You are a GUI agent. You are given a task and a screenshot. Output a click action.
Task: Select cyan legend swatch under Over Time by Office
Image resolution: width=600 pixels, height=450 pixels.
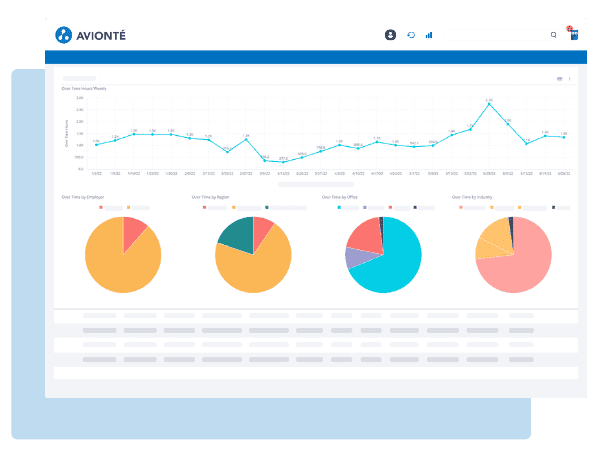point(339,207)
